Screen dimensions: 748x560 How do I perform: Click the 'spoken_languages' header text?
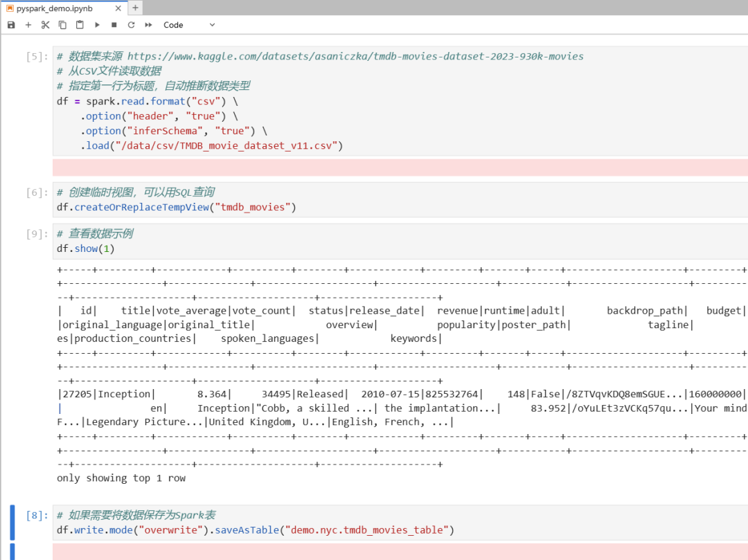pyautogui.click(x=267, y=338)
